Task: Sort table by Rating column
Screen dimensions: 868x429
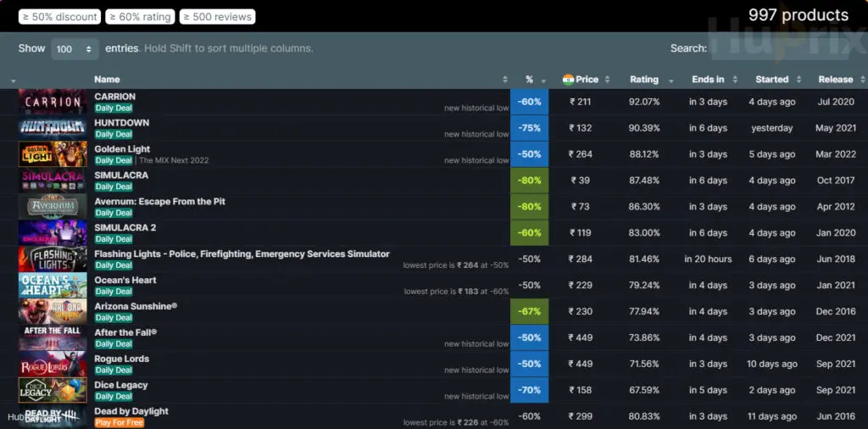Action: (644, 80)
